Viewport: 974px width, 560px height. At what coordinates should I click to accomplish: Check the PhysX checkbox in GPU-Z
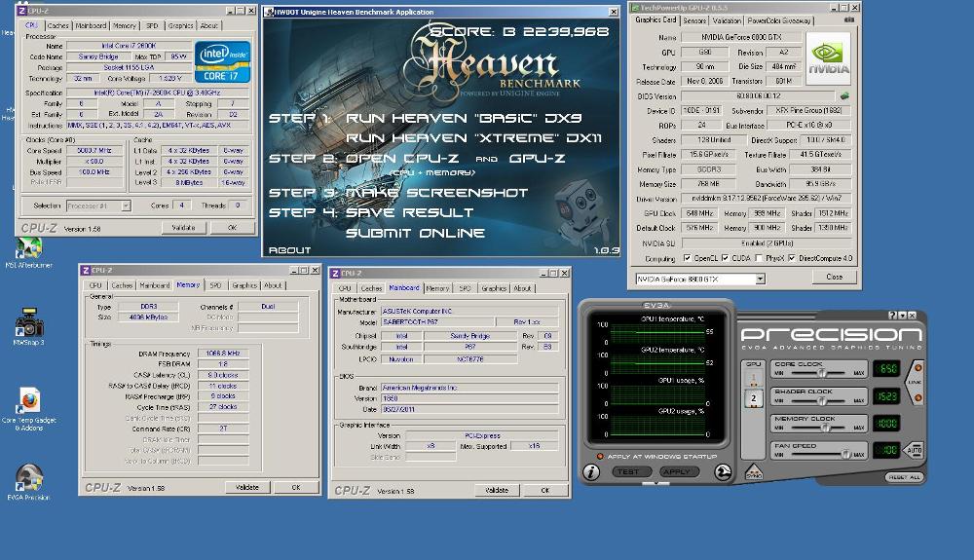(x=759, y=258)
